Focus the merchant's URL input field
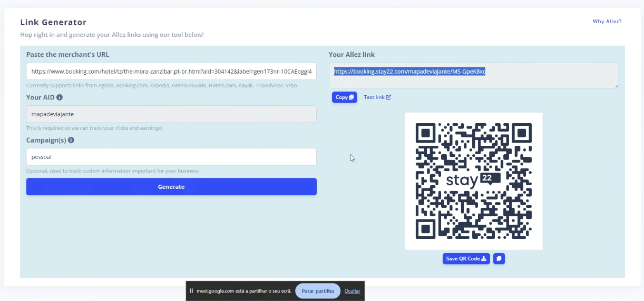644x301 pixels. pos(171,72)
